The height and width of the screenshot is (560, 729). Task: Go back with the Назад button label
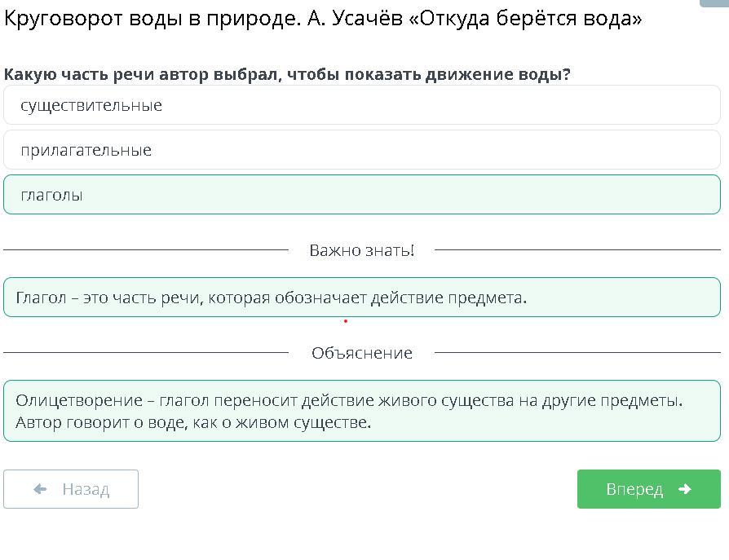pyautogui.click(x=86, y=489)
